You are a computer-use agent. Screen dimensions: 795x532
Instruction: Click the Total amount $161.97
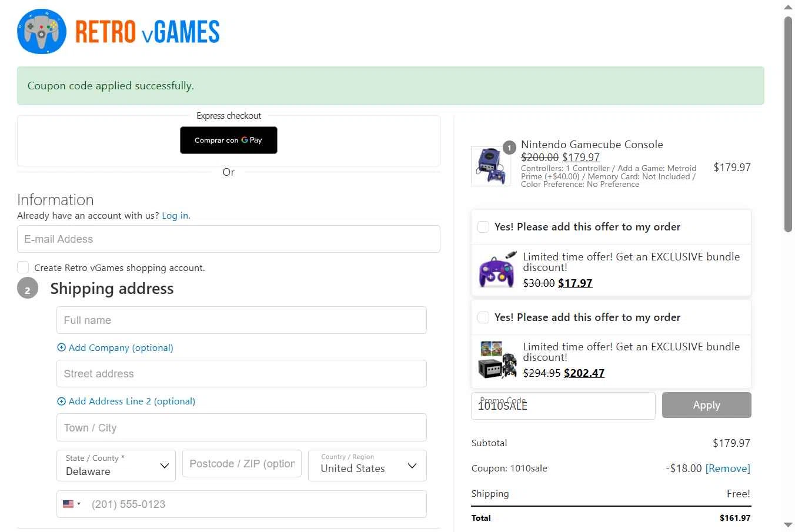point(735,518)
